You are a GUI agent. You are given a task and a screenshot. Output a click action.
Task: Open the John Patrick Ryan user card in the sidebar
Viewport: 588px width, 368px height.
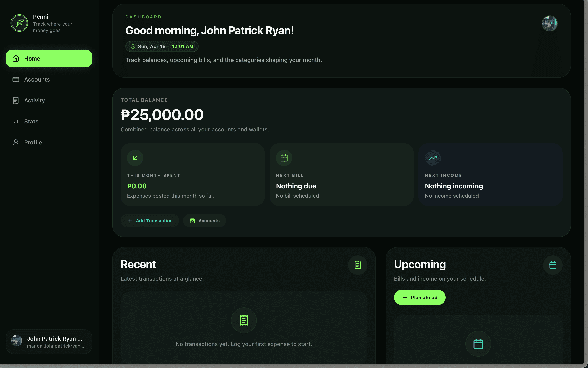pos(49,342)
